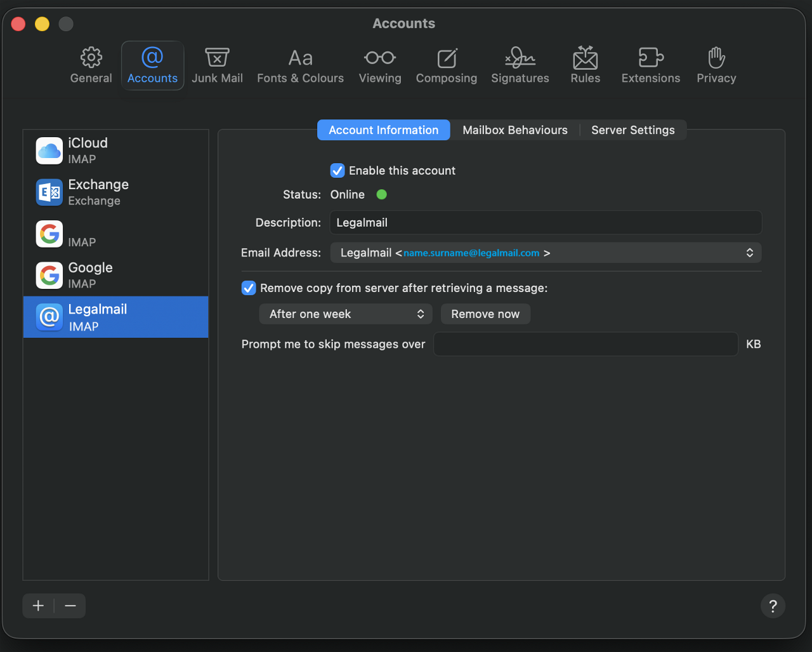The width and height of the screenshot is (812, 652).
Task: Open Junk Mail preferences
Action: click(x=217, y=65)
